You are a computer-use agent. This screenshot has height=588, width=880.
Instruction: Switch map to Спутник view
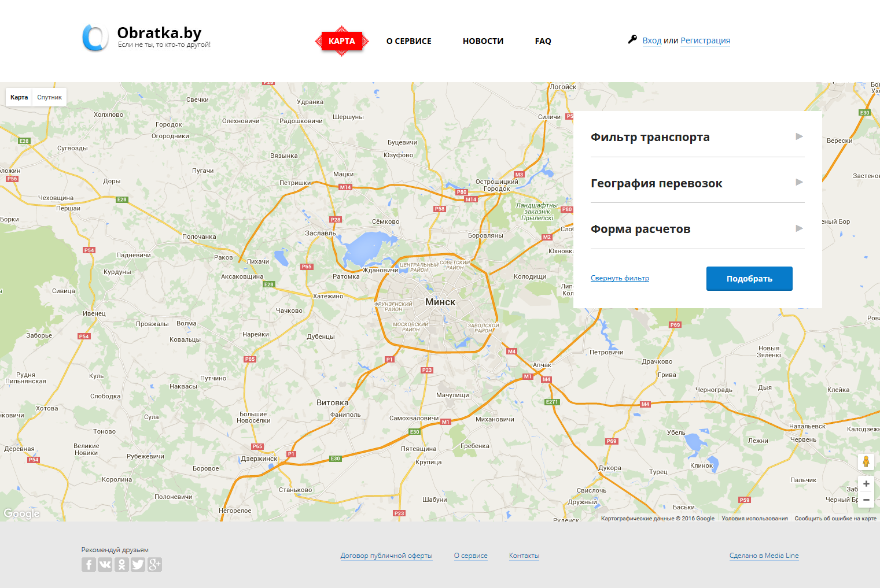(x=49, y=97)
